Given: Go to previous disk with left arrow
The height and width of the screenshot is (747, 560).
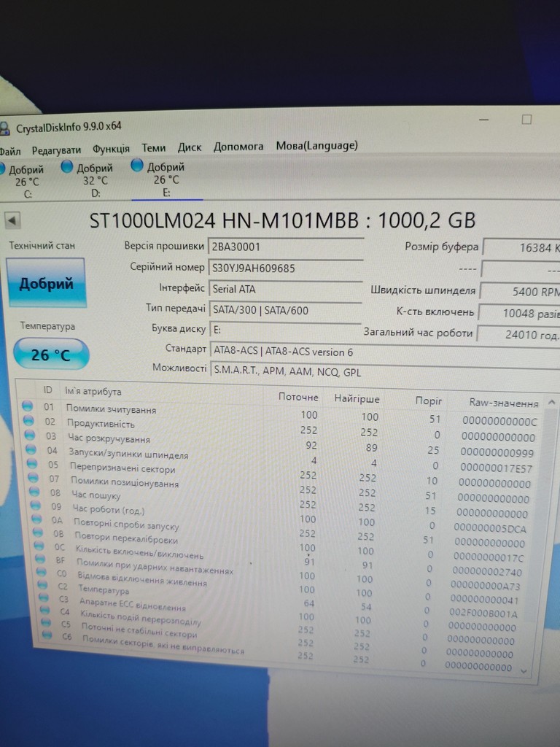Looking at the screenshot, I should click(x=12, y=220).
